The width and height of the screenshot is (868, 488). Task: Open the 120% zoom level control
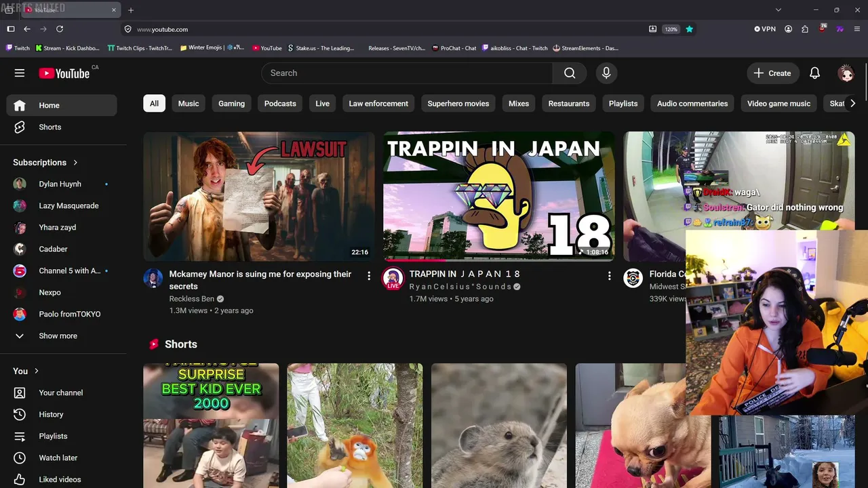(671, 29)
